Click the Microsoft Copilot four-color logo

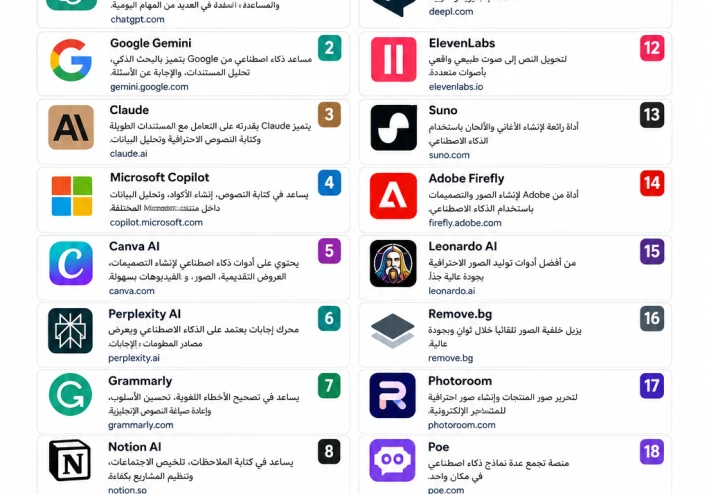point(72,196)
